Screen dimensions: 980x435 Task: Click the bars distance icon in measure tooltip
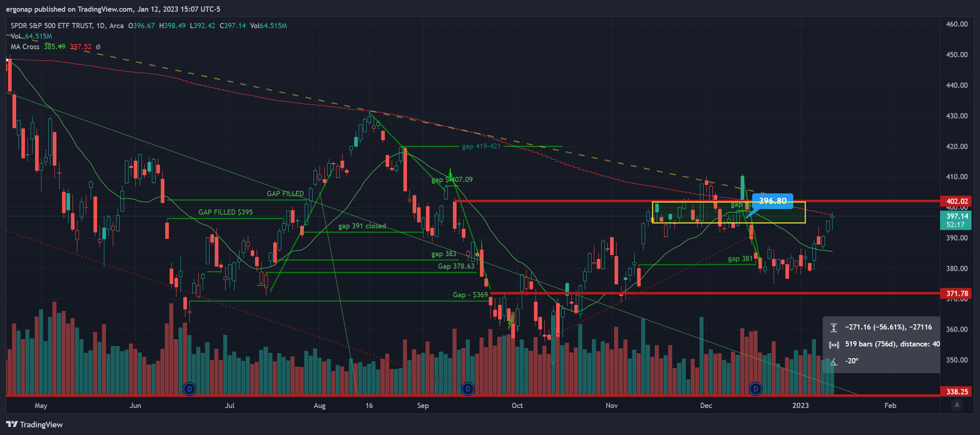click(834, 344)
